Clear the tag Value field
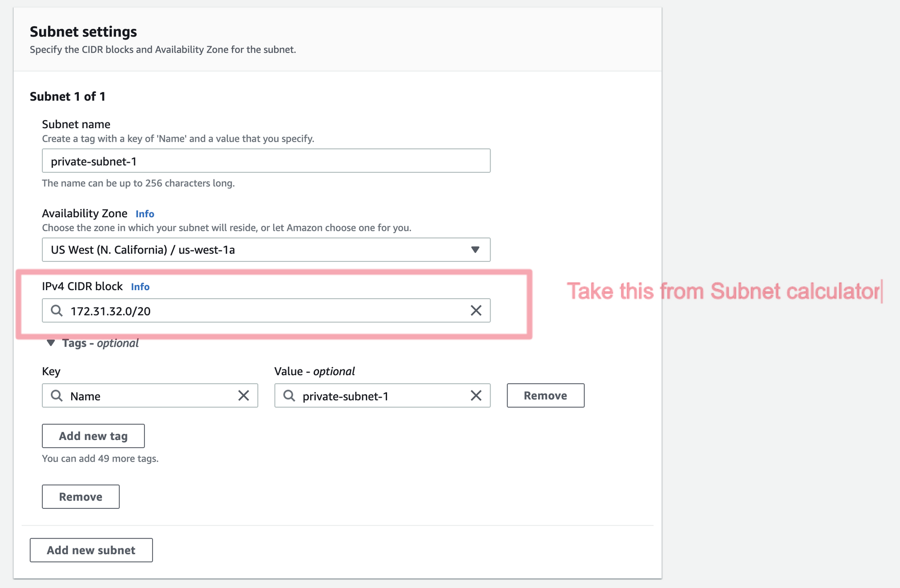 (x=476, y=395)
